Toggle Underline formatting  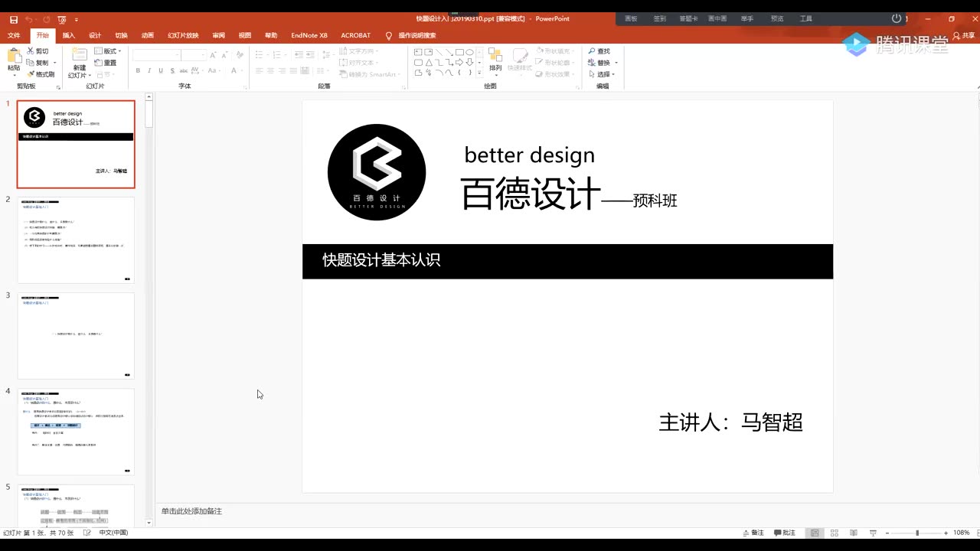coord(161,71)
